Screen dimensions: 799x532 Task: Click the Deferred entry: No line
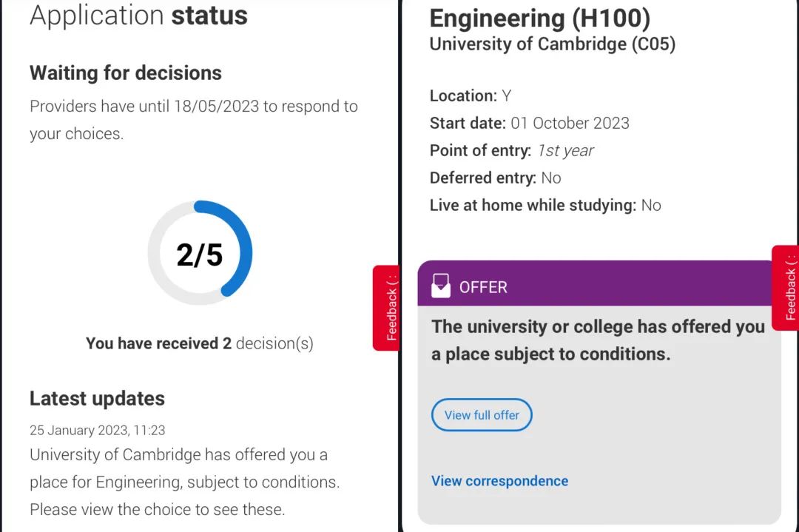tap(495, 178)
